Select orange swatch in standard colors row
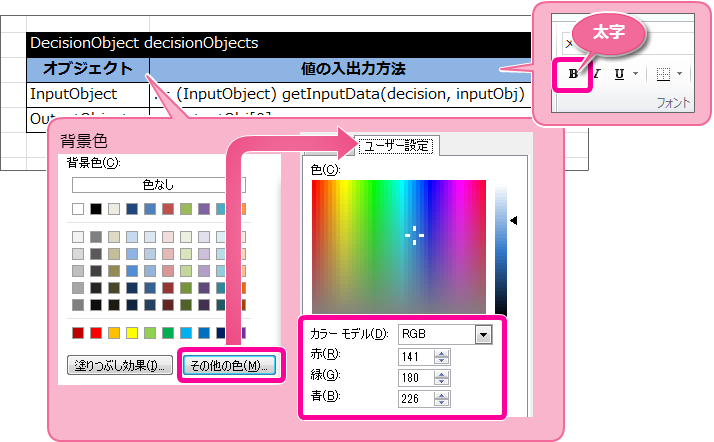This screenshot has height=442, width=714. click(114, 333)
